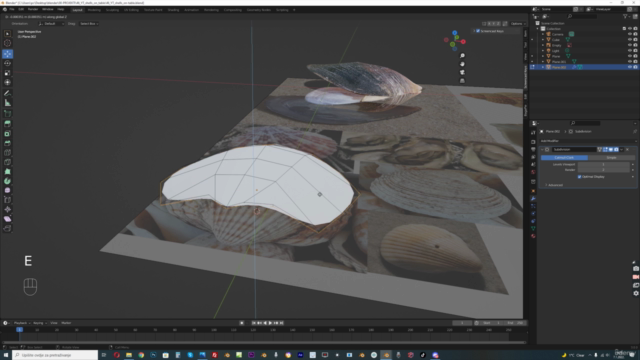Open the Modifiers wrench properties tab
Screen dimensions: 640x360
click(533, 198)
